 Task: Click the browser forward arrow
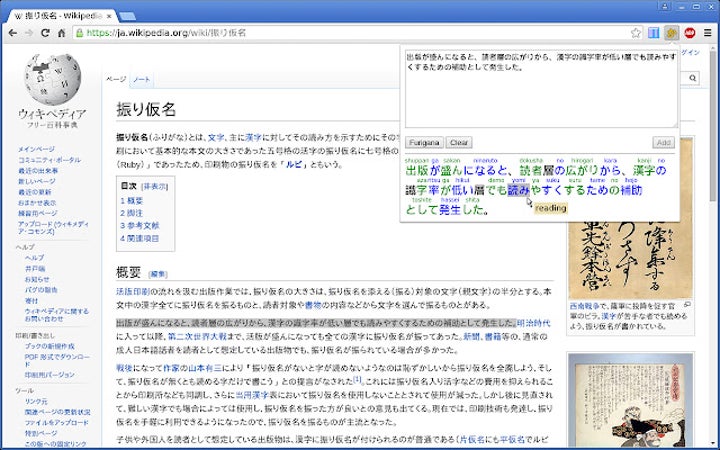coord(29,32)
